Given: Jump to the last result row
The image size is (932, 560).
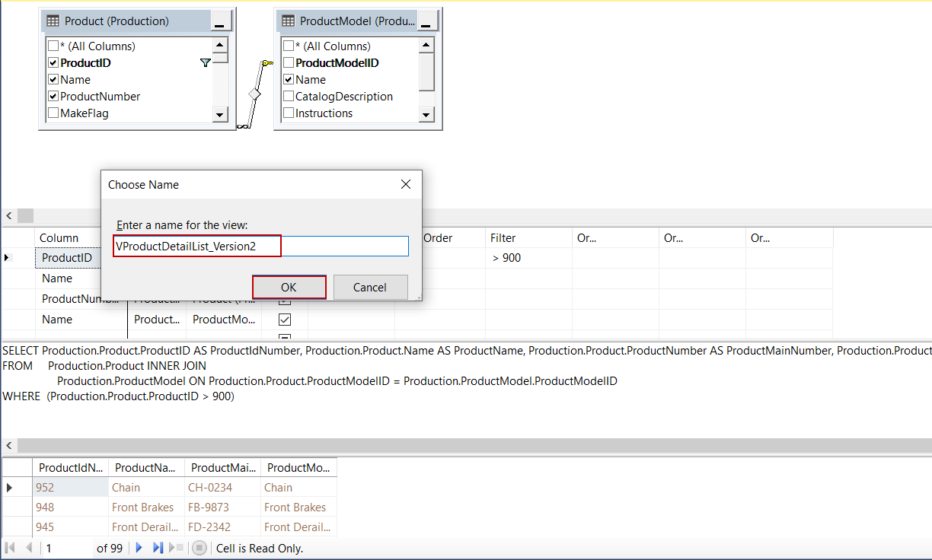Looking at the screenshot, I should coord(158,548).
